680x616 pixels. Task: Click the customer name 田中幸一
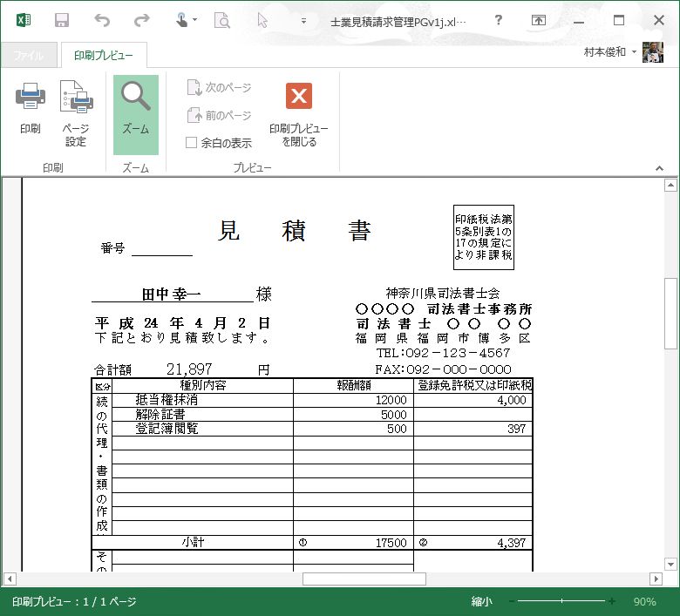pos(172,294)
